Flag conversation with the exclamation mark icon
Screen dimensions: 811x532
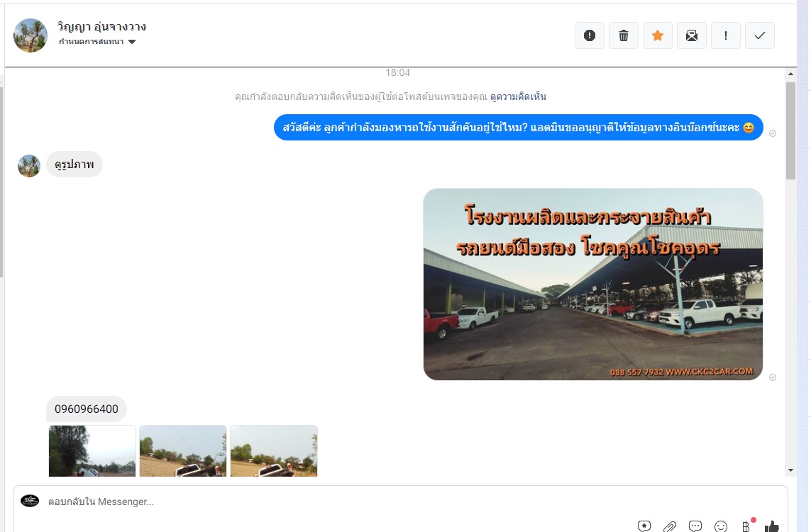[726, 35]
